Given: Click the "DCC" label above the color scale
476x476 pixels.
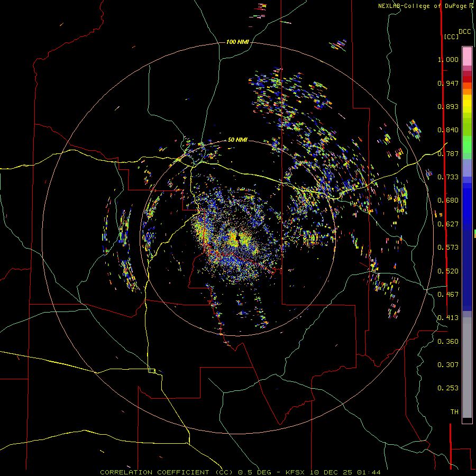Looking at the screenshot, I should coord(464,32).
